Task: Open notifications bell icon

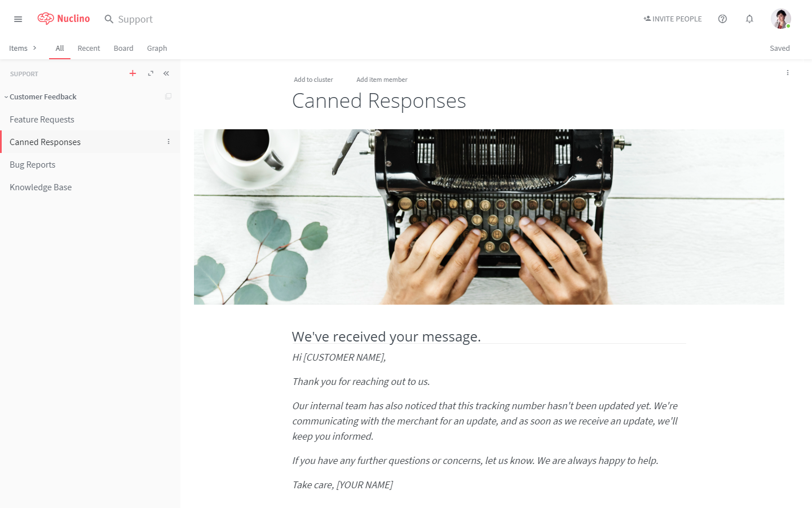Action: click(749, 19)
